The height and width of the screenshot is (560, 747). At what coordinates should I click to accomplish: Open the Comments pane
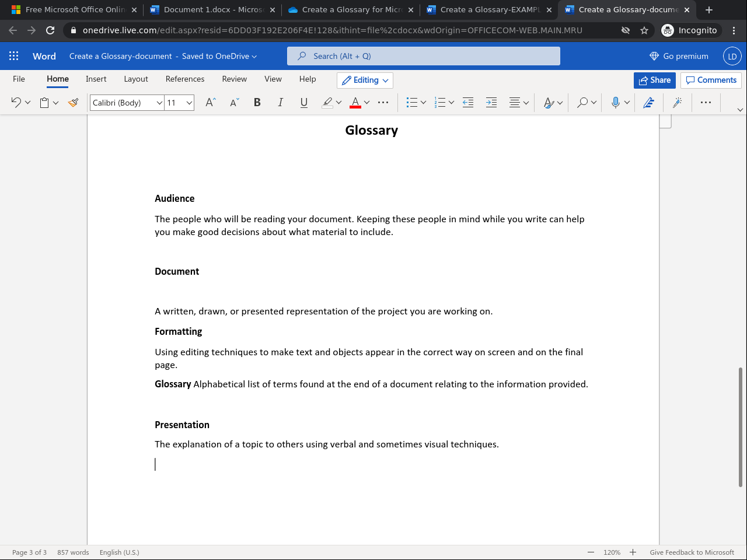click(711, 80)
